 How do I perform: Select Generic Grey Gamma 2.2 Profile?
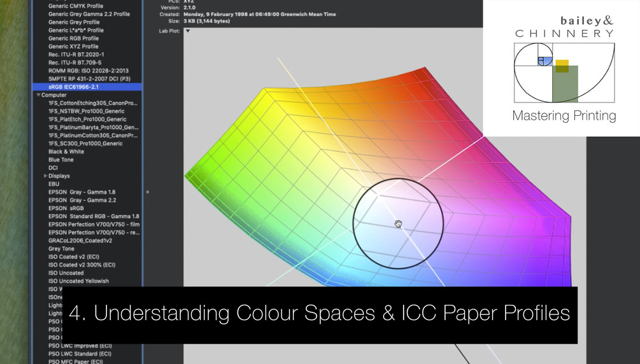(x=89, y=14)
